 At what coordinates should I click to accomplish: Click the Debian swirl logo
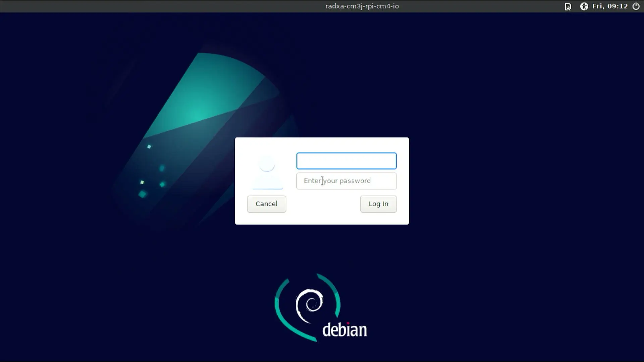309,305
